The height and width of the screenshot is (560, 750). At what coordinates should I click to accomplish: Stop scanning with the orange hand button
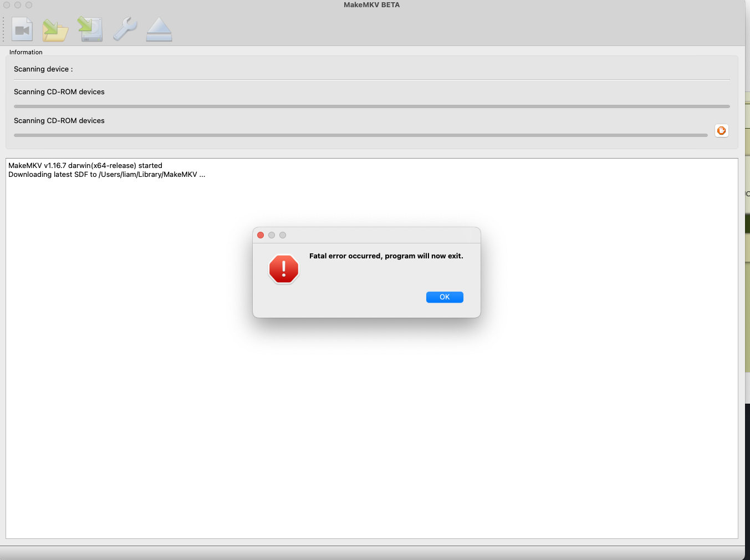click(x=721, y=131)
